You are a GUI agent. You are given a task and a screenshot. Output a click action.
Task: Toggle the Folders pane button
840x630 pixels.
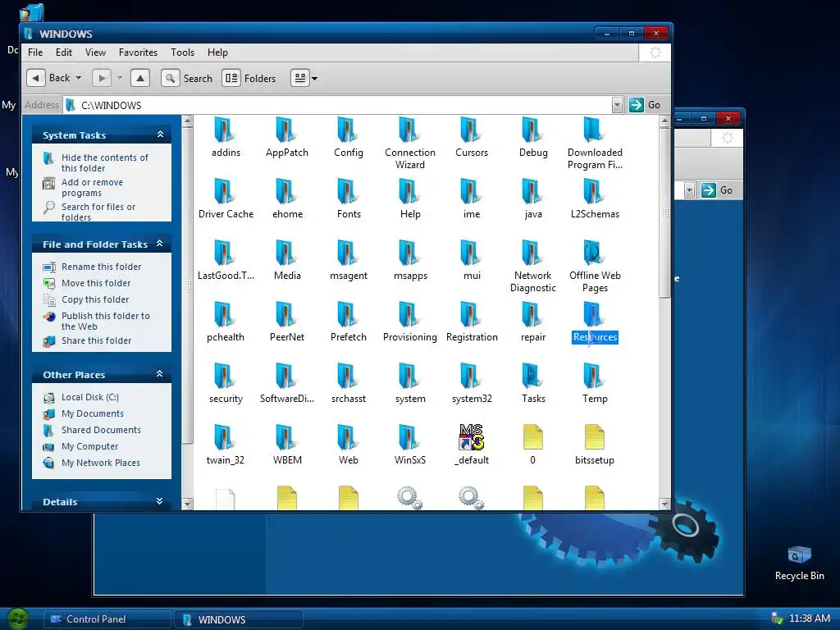tap(249, 78)
